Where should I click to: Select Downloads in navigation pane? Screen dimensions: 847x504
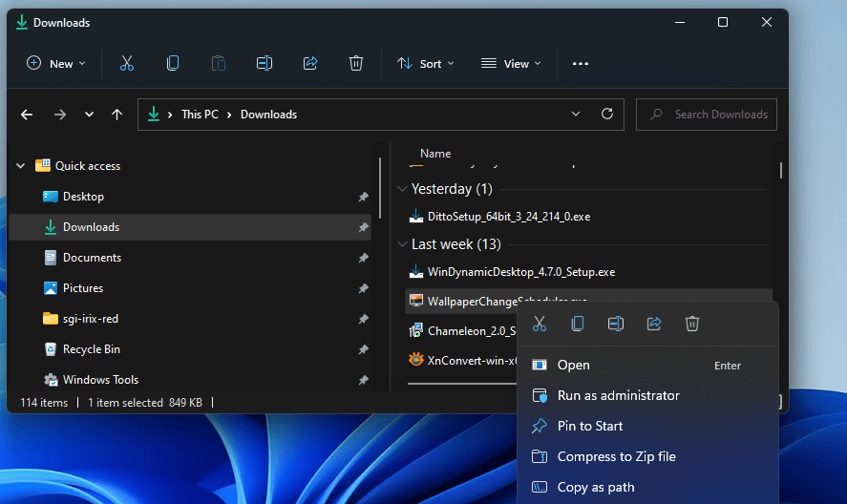(190, 227)
